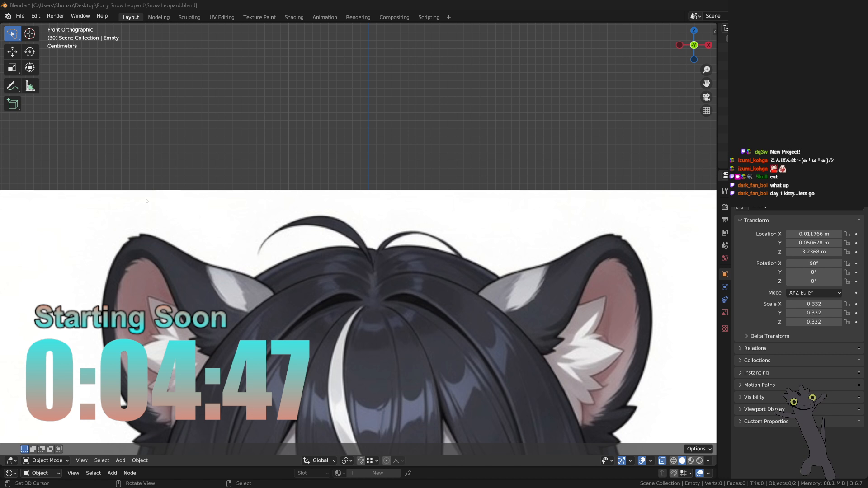868x488 pixels.
Task: Toggle lock on Scale Z
Action: pos(847,322)
